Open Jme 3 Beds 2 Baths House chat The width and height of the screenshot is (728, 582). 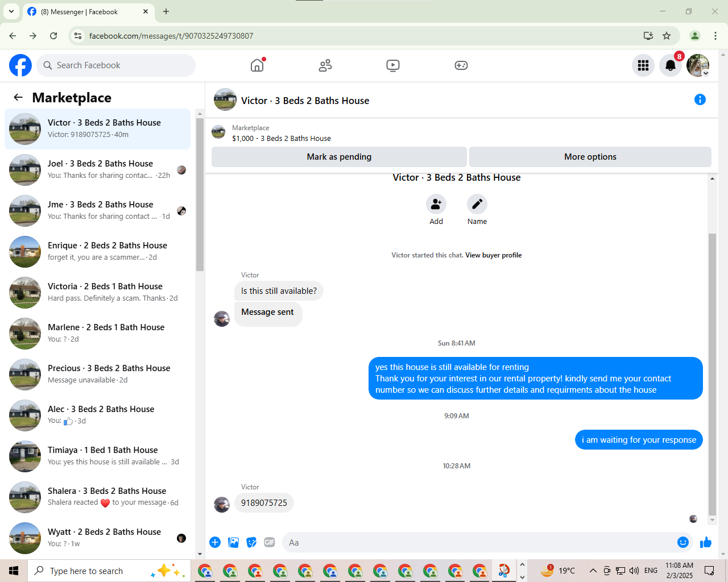98,211
